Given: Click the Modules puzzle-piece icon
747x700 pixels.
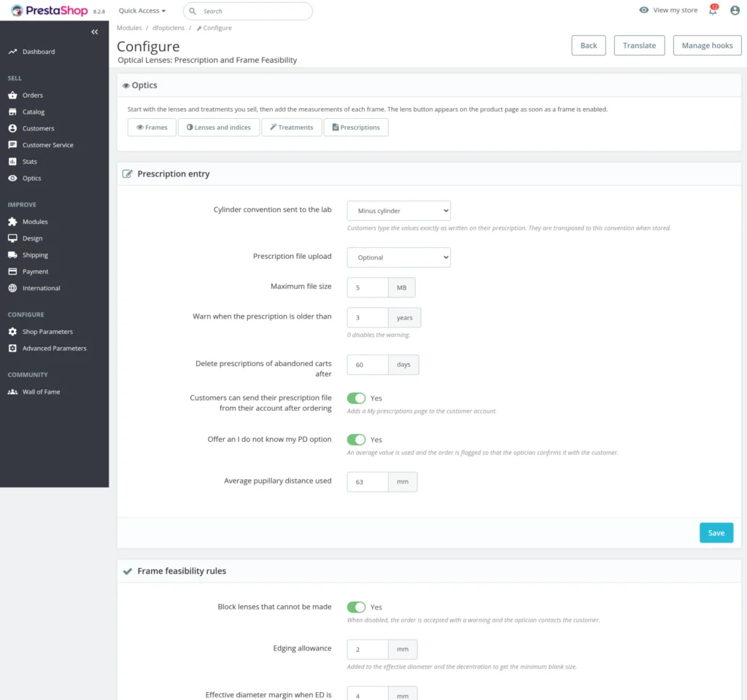Looking at the screenshot, I should coord(12,222).
